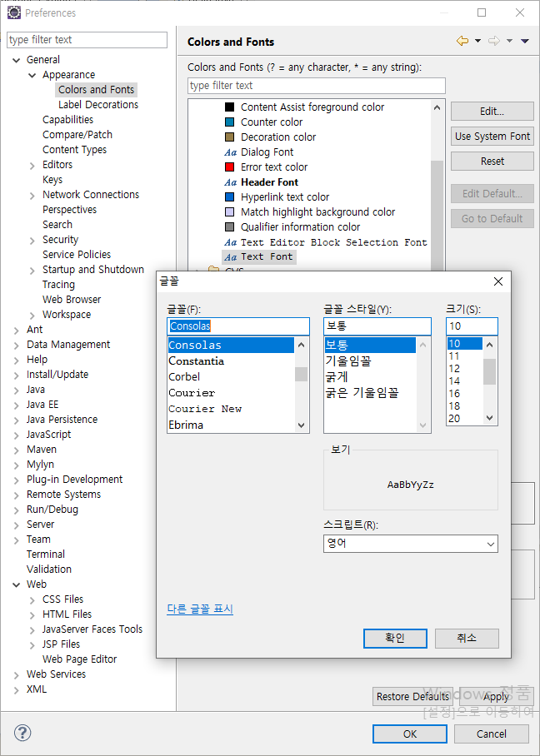540x756 pixels.
Task: Click the Colors and Fonts filter field
Action: tap(316, 86)
